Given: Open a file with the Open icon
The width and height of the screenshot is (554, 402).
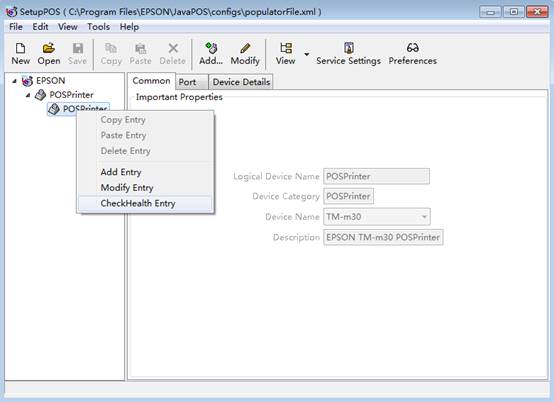Looking at the screenshot, I should coord(49,48).
